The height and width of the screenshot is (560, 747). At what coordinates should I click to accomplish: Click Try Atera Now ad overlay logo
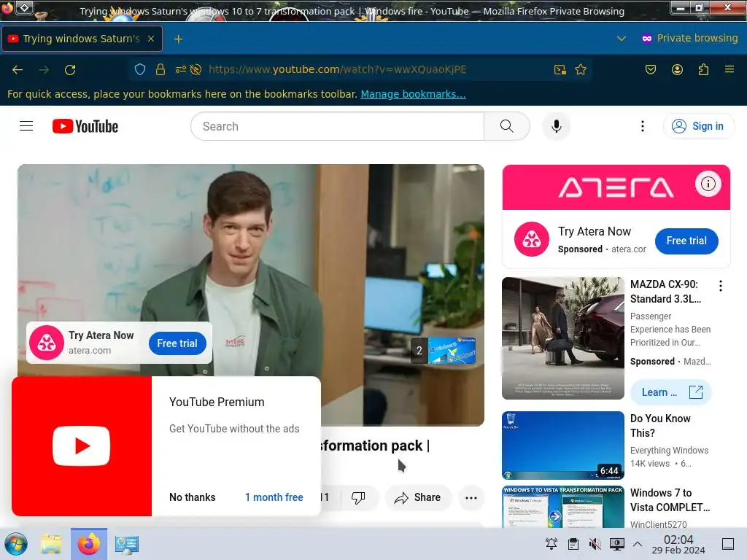click(x=47, y=343)
